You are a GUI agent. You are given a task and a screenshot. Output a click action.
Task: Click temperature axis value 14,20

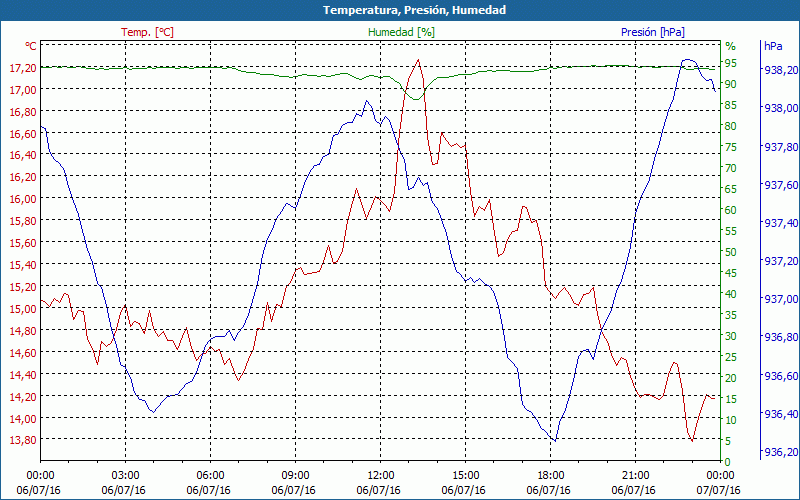pyautogui.click(x=23, y=396)
